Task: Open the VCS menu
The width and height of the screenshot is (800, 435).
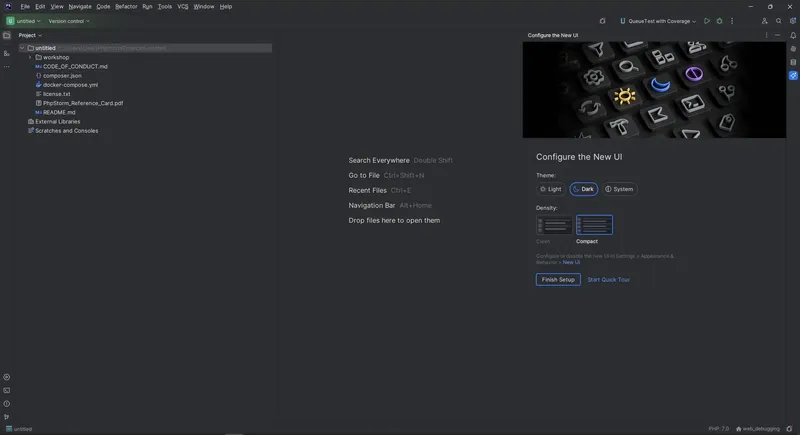Action: 183,7
